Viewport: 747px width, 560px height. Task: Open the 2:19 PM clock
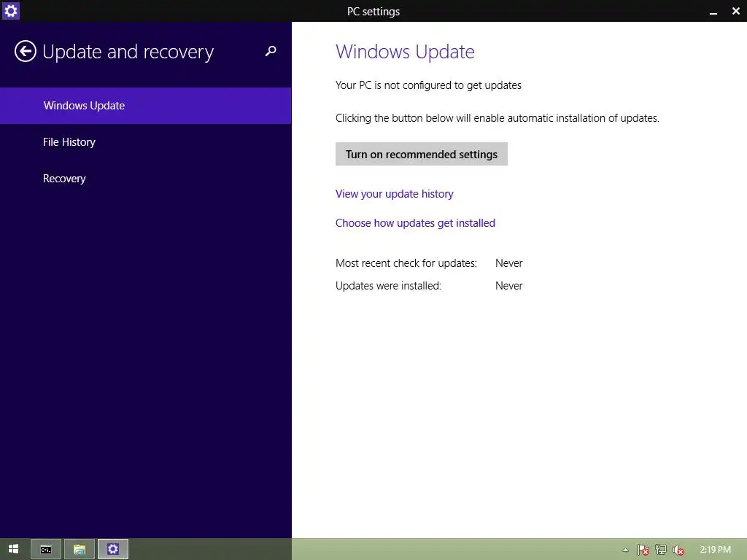pyautogui.click(x=715, y=550)
